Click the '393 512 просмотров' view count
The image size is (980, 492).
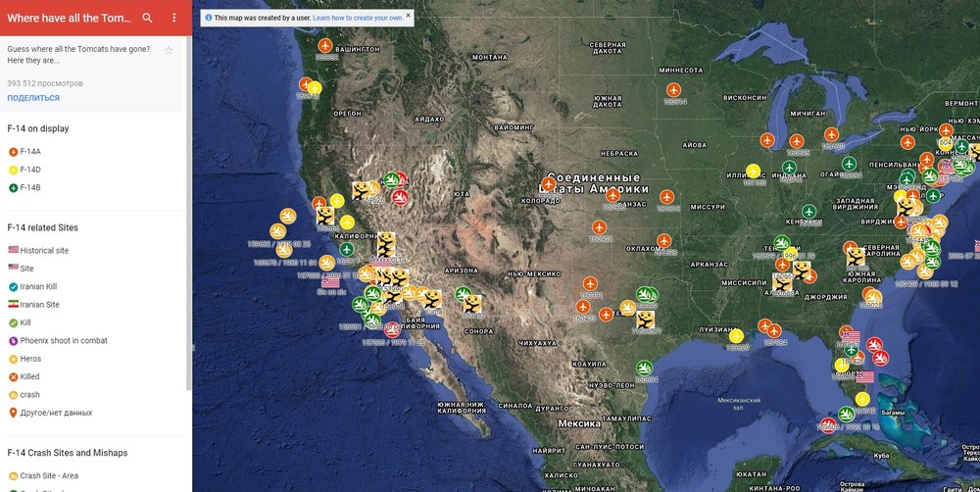coord(45,83)
